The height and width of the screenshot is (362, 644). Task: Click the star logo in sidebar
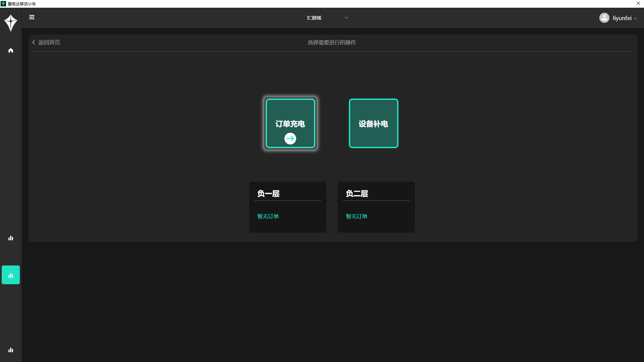click(11, 23)
